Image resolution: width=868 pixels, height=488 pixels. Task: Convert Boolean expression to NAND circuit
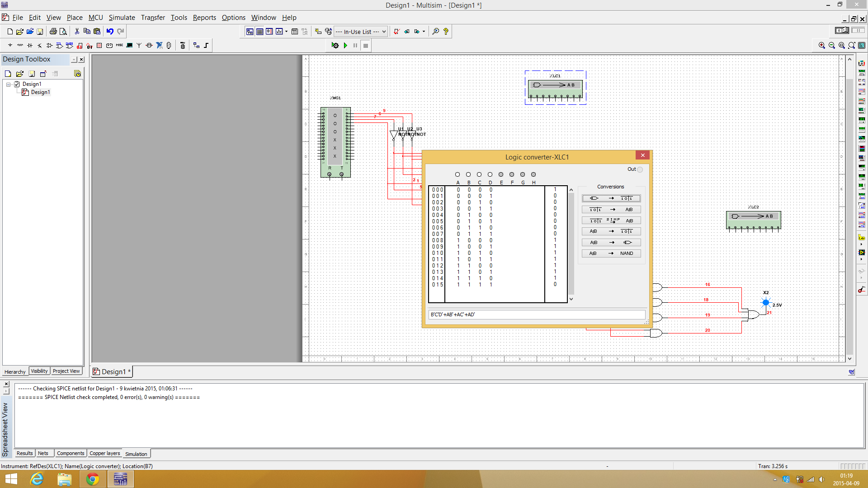(611, 253)
